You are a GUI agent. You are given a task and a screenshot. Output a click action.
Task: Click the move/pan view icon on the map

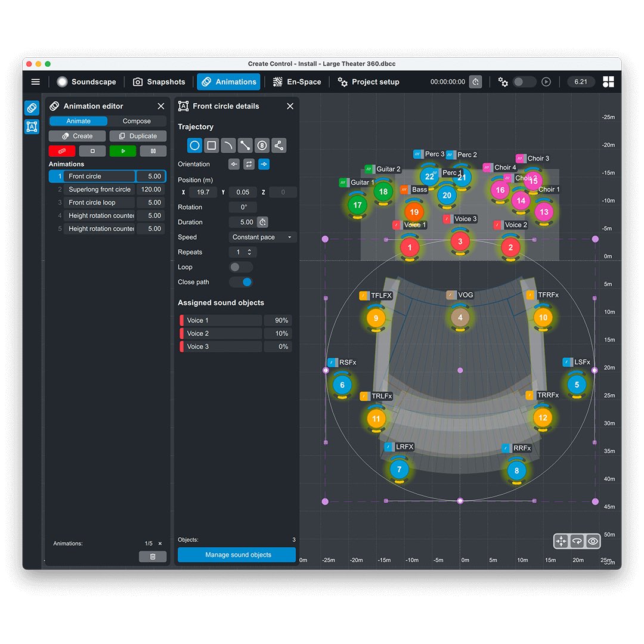point(561,541)
